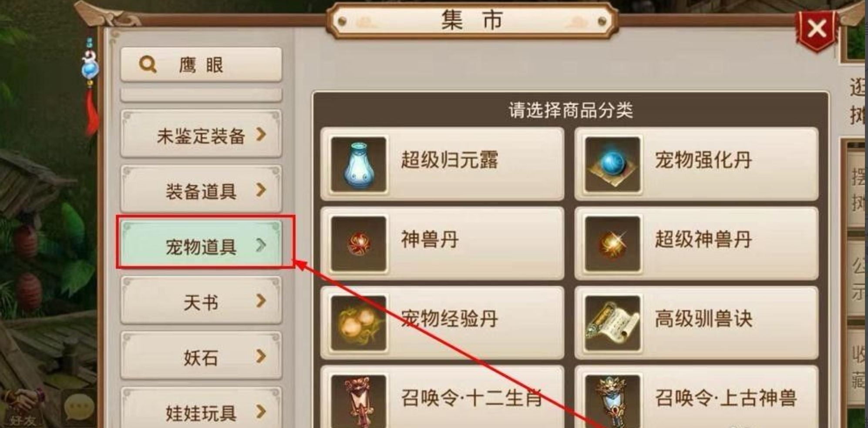Open the 鹰眼 search field
This screenshot has width=868, height=428.
pos(202,65)
